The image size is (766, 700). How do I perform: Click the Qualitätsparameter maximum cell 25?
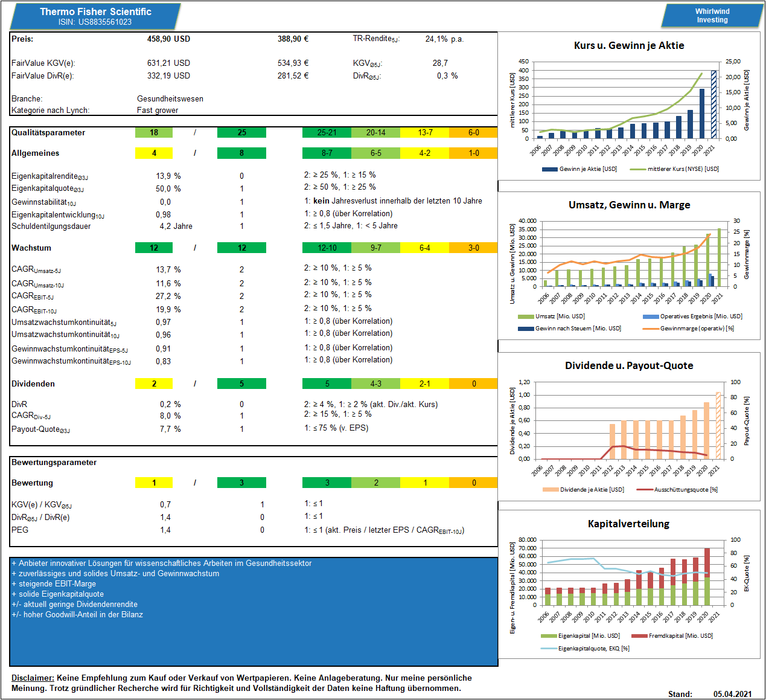point(241,132)
